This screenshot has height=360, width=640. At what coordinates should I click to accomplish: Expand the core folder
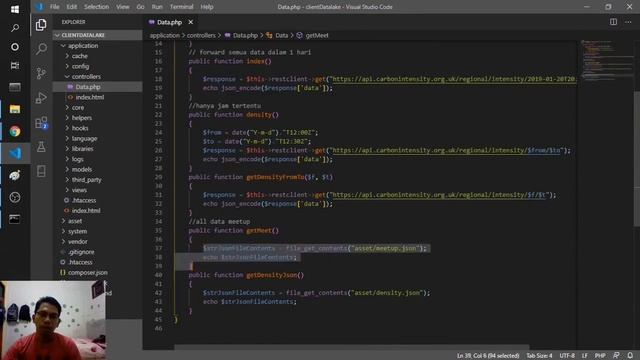coord(98,107)
